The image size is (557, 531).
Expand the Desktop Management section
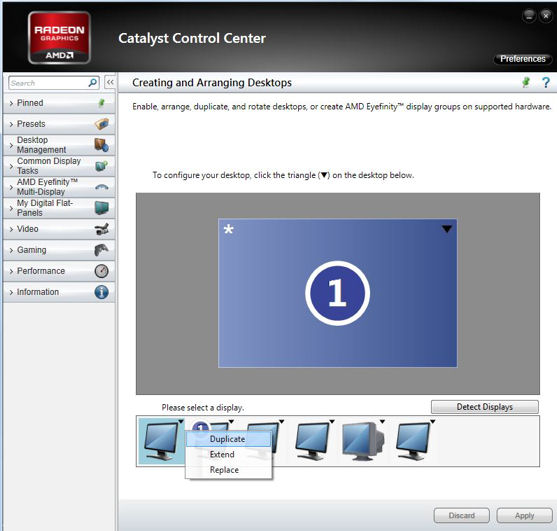(x=59, y=145)
